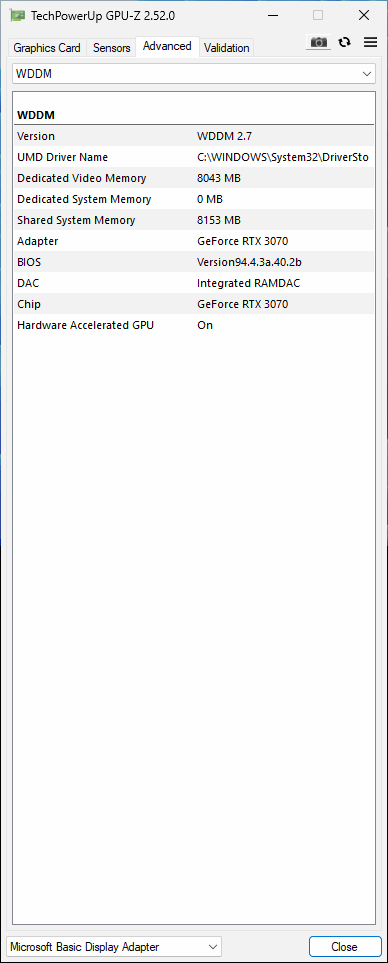Image resolution: width=388 pixels, height=963 pixels.
Task: Select the Chip GeForce RTX 3070 row
Action: pos(194,304)
